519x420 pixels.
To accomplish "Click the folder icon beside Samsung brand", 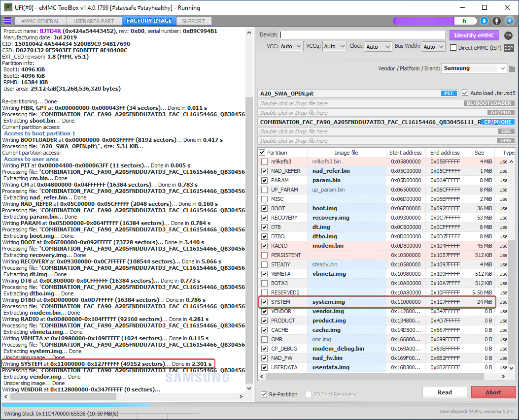I will tap(512, 69).
